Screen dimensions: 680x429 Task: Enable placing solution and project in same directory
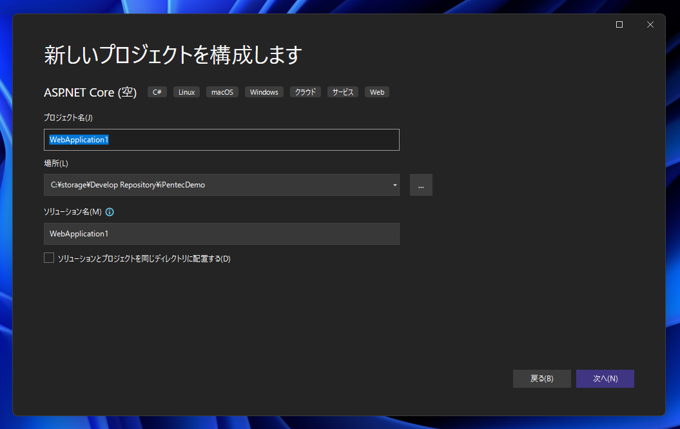(x=49, y=258)
